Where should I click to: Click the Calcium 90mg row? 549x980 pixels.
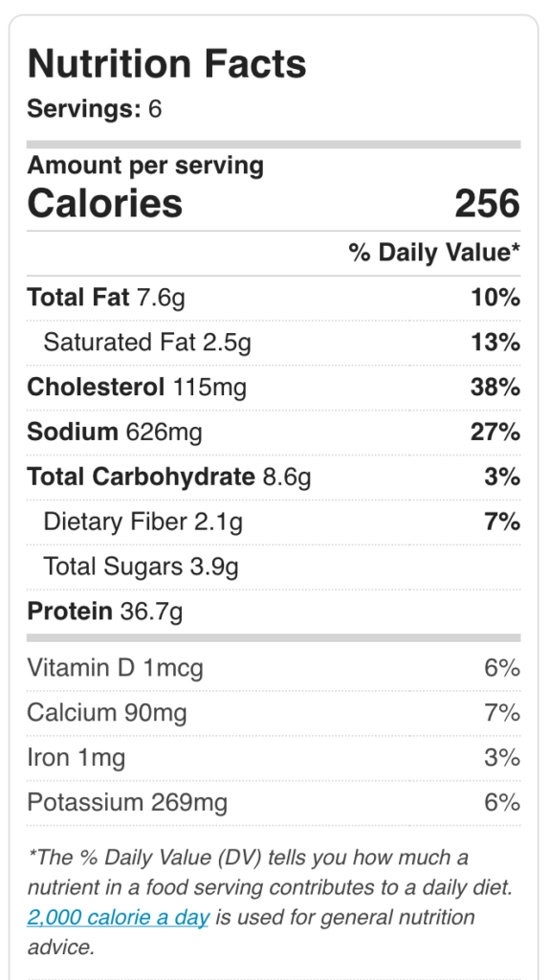(x=274, y=713)
